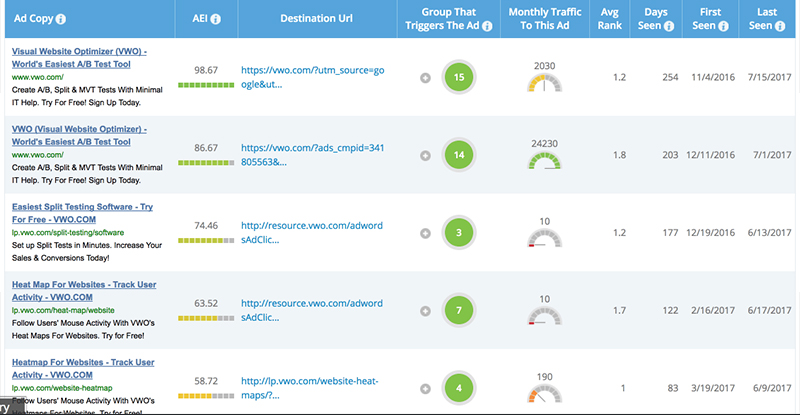Expand keyword group for the 98.67 AEI ad

click(x=426, y=78)
